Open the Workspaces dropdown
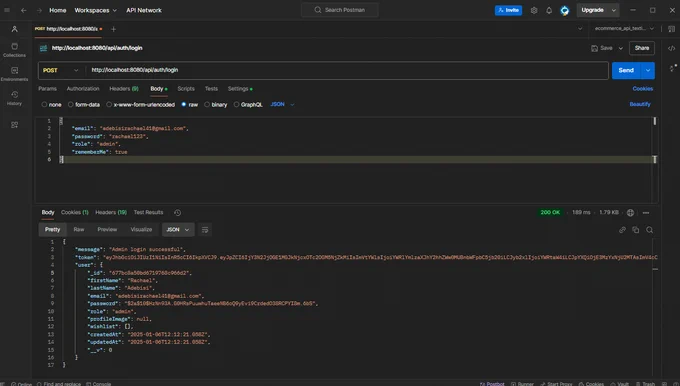 point(95,10)
